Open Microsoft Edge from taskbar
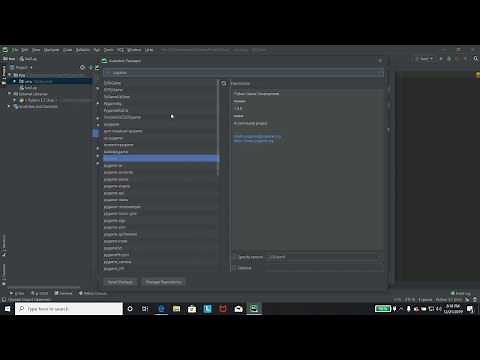Viewport: 480px width, 360px height. (x=162, y=309)
